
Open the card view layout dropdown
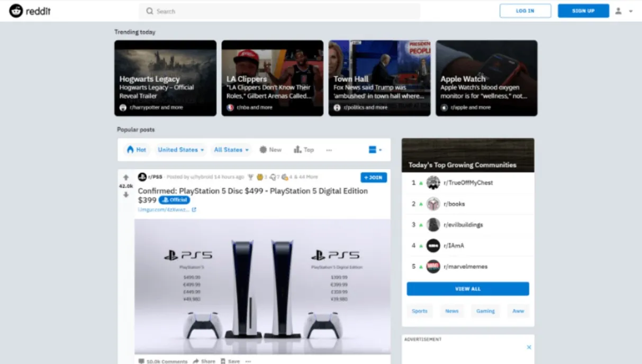pyautogui.click(x=375, y=150)
